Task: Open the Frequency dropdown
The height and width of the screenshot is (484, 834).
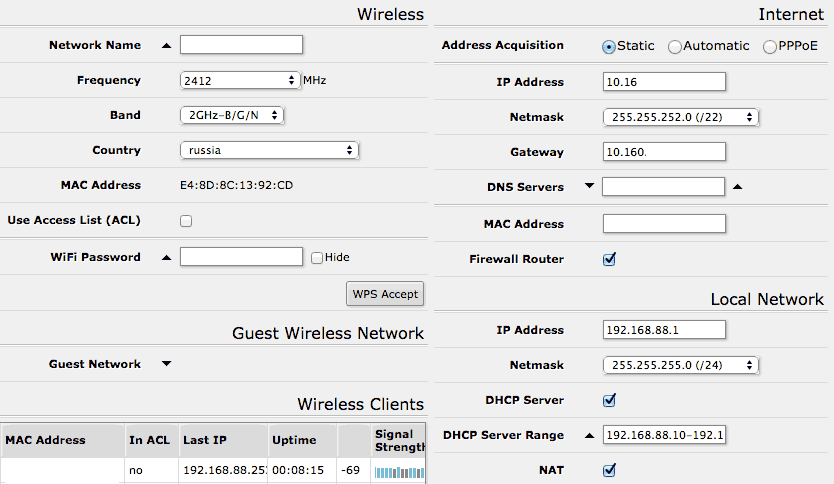Action: 240,80
